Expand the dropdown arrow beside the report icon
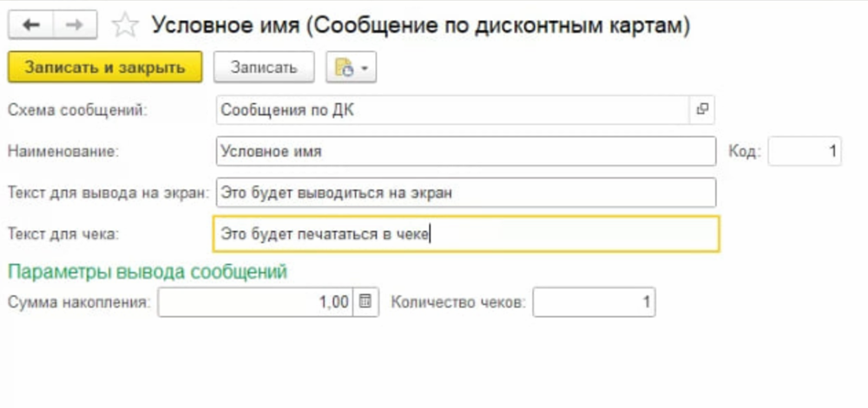This screenshot has height=408, width=868. [x=363, y=69]
